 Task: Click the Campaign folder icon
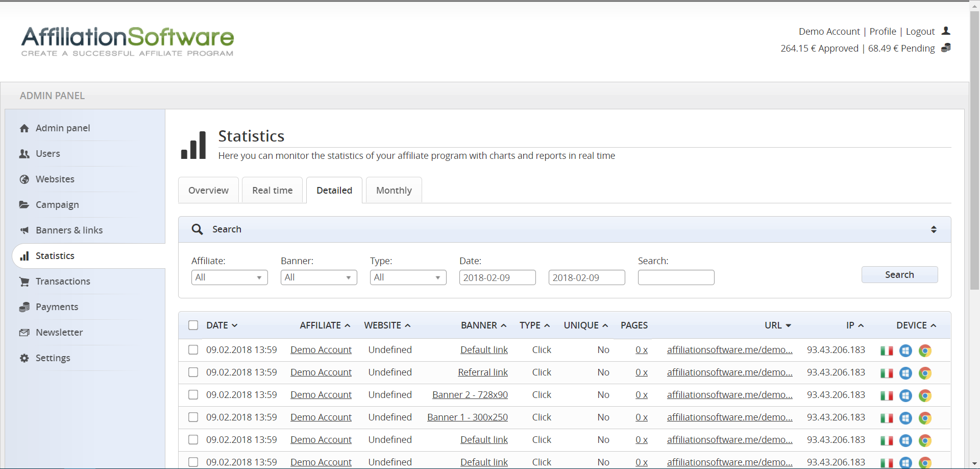pos(24,205)
